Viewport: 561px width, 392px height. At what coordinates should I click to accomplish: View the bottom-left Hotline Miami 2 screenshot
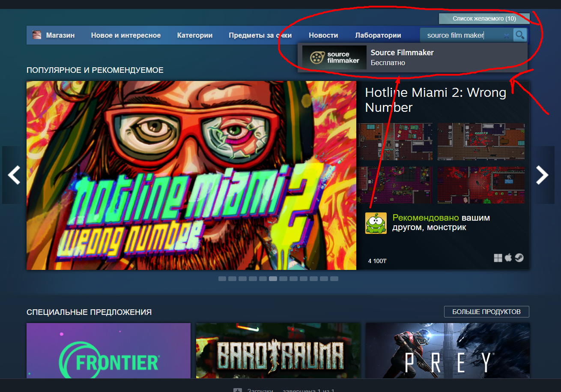tap(395, 185)
